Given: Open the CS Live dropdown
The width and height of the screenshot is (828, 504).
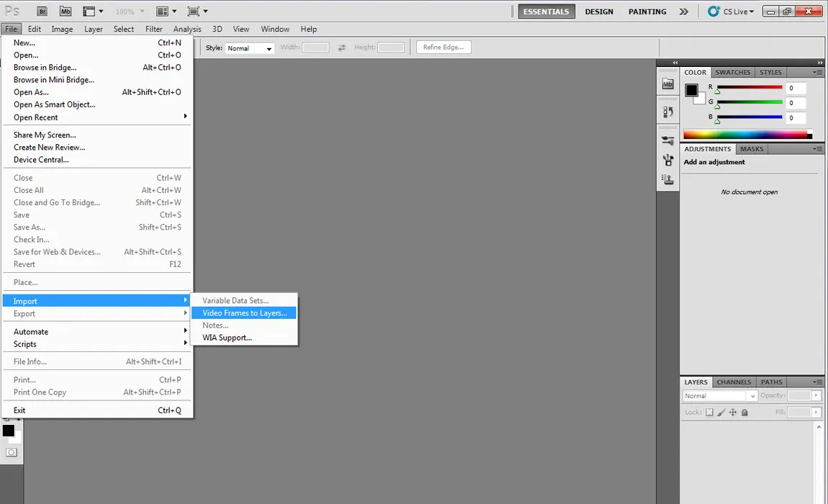Looking at the screenshot, I should coord(732,11).
